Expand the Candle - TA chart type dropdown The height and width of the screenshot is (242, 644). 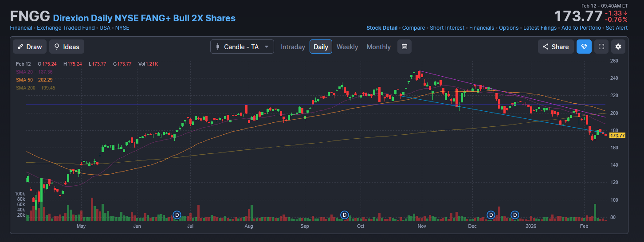coord(242,47)
